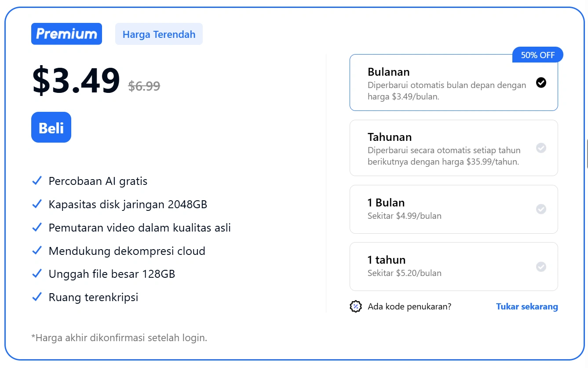This screenshot has width=588, height=368.
Task: Click the $3.49 price text
Action: (76, 81)
